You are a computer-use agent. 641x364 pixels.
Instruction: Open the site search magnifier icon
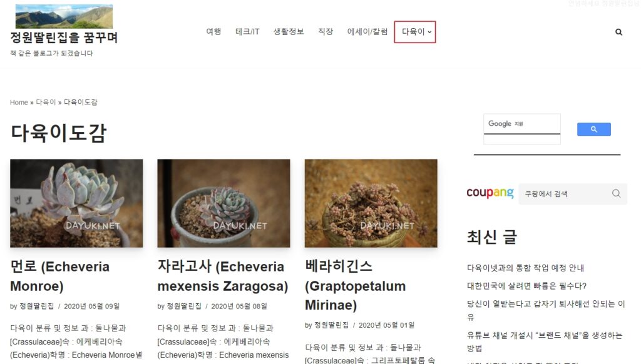(618, 32)
